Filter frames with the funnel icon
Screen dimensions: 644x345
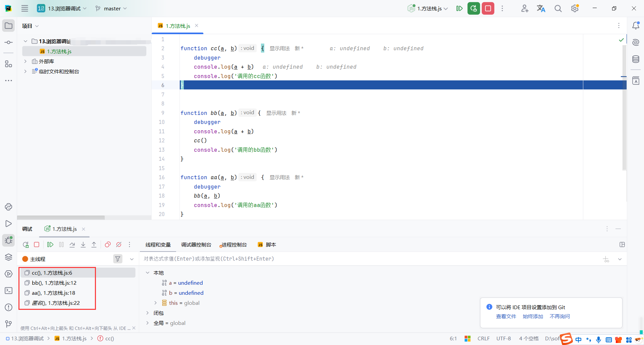[118, 259]
